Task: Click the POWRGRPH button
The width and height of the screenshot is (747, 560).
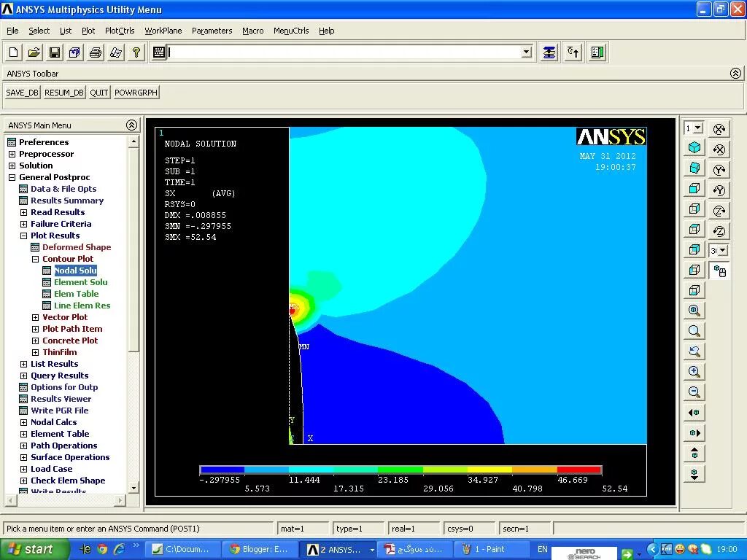Action: coord(136,93)
